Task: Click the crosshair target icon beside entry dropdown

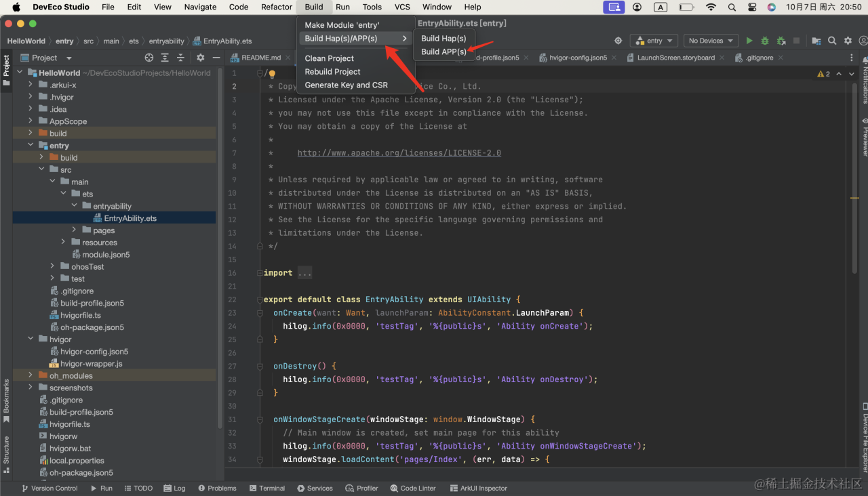Action: (618, 41)
